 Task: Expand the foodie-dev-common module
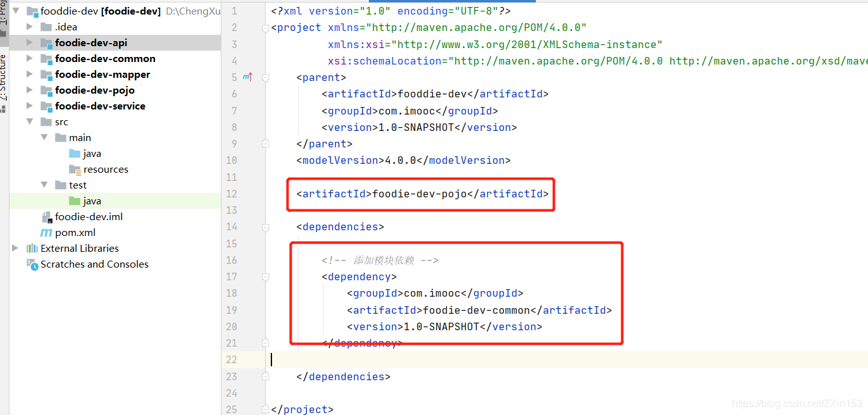click(30, 58)
